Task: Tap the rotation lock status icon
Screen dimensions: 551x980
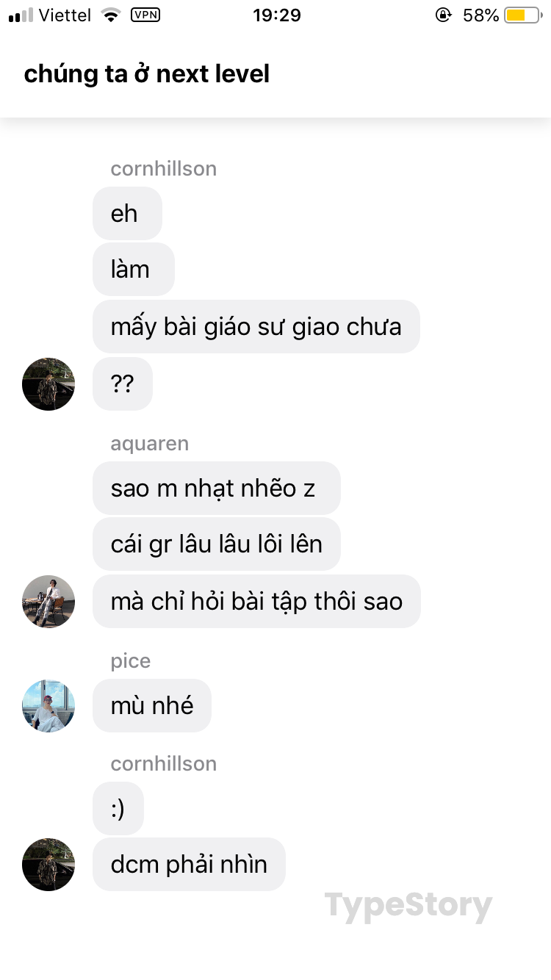Action: pos(444,15)
